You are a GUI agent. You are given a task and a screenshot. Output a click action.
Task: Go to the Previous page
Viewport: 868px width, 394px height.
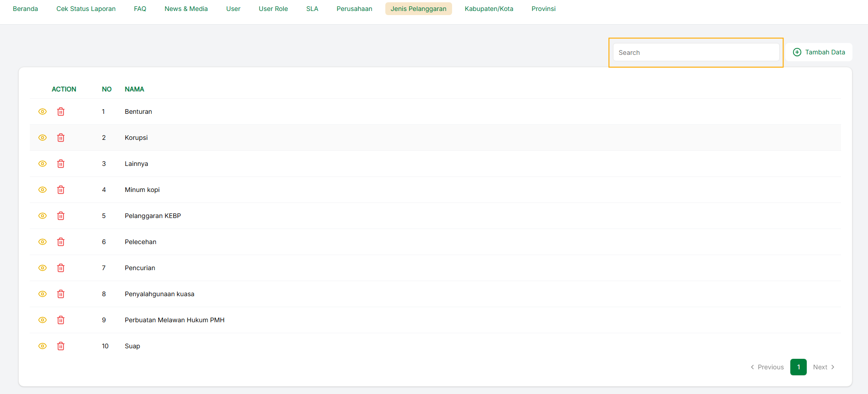tap(767, 367)
